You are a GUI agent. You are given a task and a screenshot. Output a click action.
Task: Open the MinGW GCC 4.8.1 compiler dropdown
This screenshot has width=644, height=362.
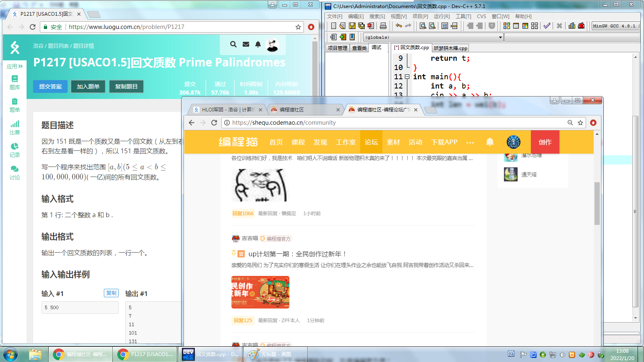615,26
